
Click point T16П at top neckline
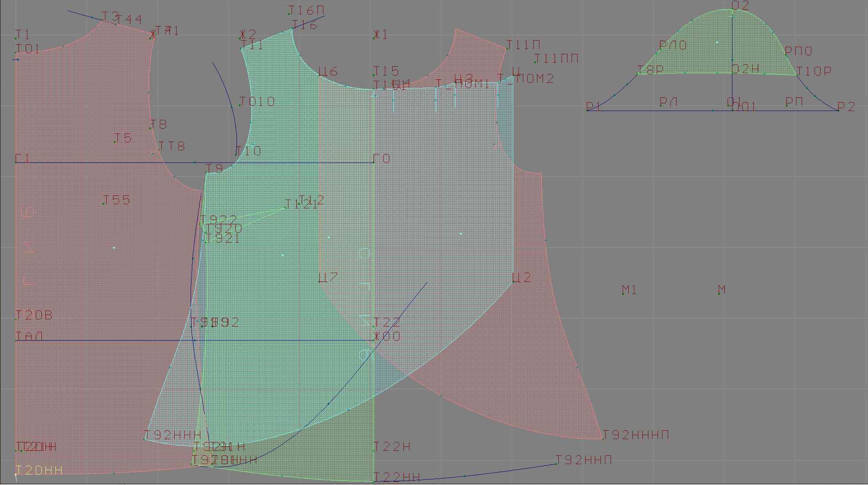289,14
